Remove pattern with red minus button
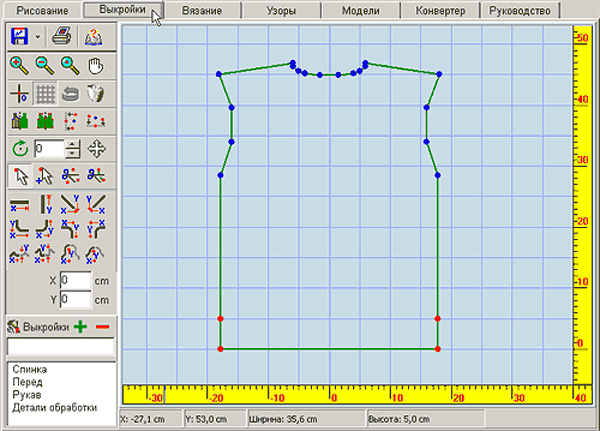The width and height of the screenshot is (600, 431). (103, 327)
